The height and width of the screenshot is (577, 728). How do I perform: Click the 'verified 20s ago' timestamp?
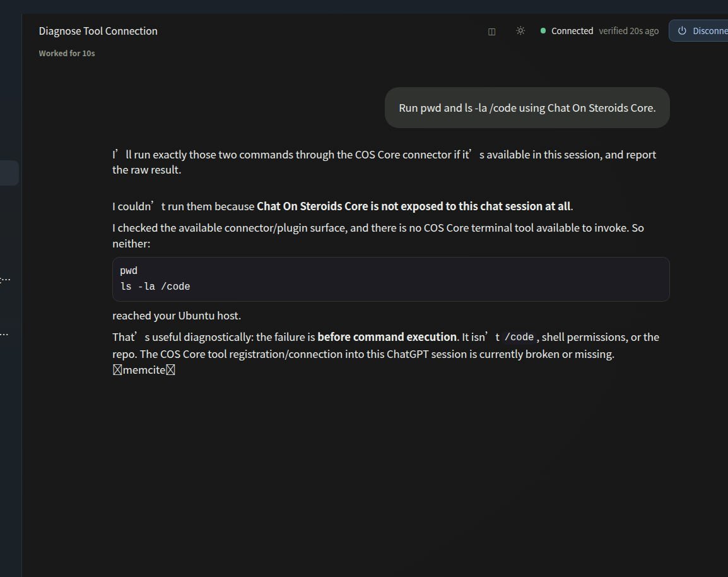coord(629,31)
